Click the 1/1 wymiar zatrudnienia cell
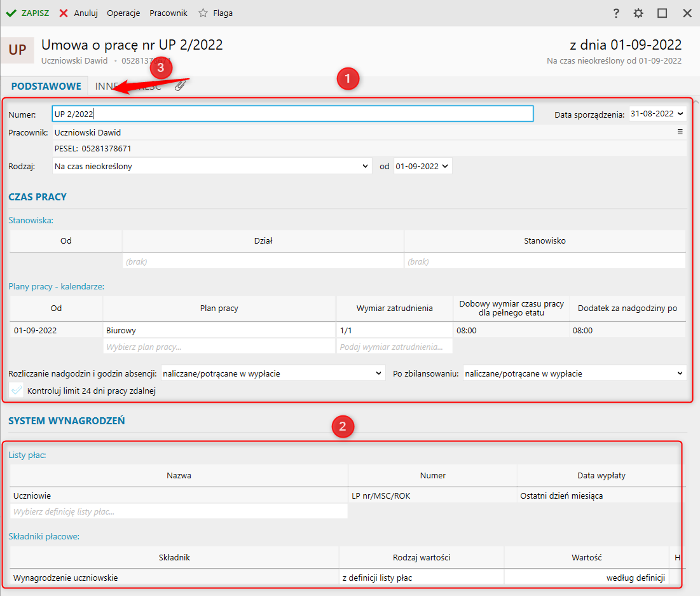The height and width of the screenshot is (596, 700). (x=394, y=330)
